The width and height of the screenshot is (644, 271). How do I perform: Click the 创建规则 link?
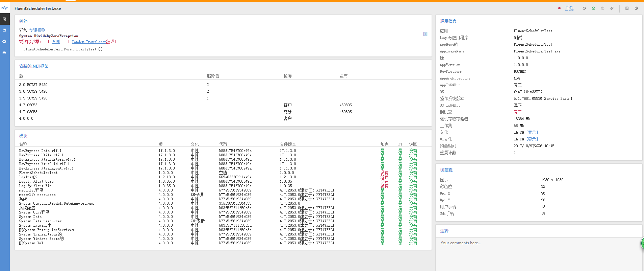coord(37,30)
